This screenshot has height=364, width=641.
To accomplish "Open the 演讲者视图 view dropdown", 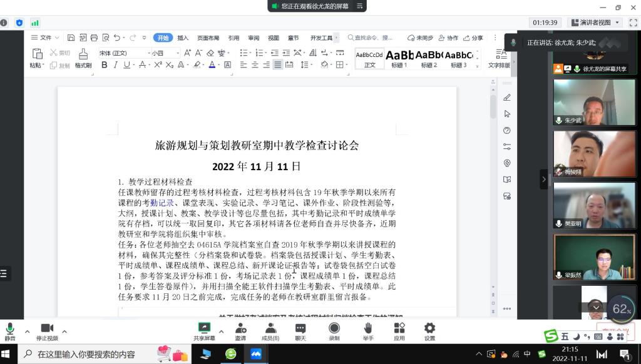I will click(595, 23).
